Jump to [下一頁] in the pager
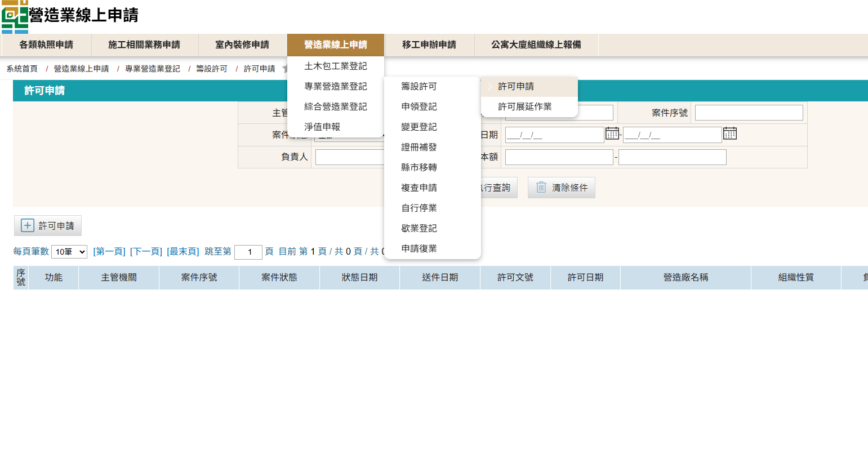The width and height of the screenshot is (868, 476). [146, 251]
